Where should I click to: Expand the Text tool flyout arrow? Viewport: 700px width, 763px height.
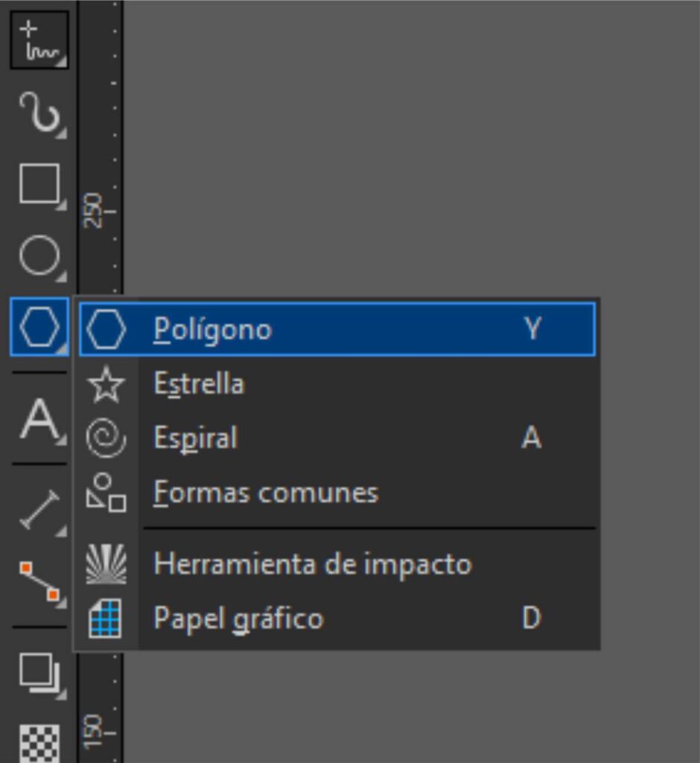click(62, 443)
